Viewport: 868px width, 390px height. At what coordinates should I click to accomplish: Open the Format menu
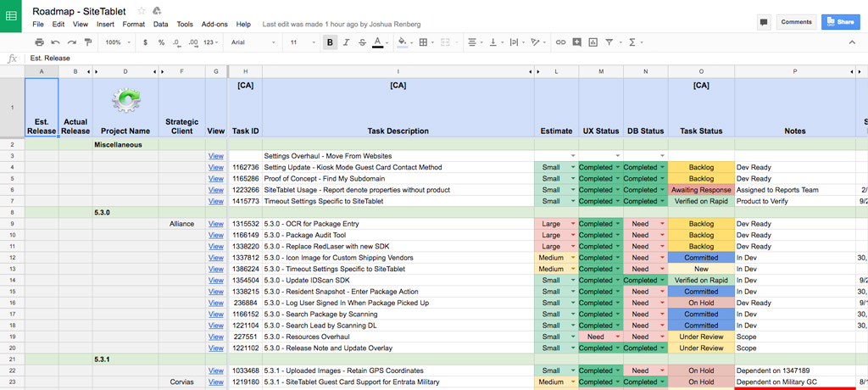tap(133, 25)
